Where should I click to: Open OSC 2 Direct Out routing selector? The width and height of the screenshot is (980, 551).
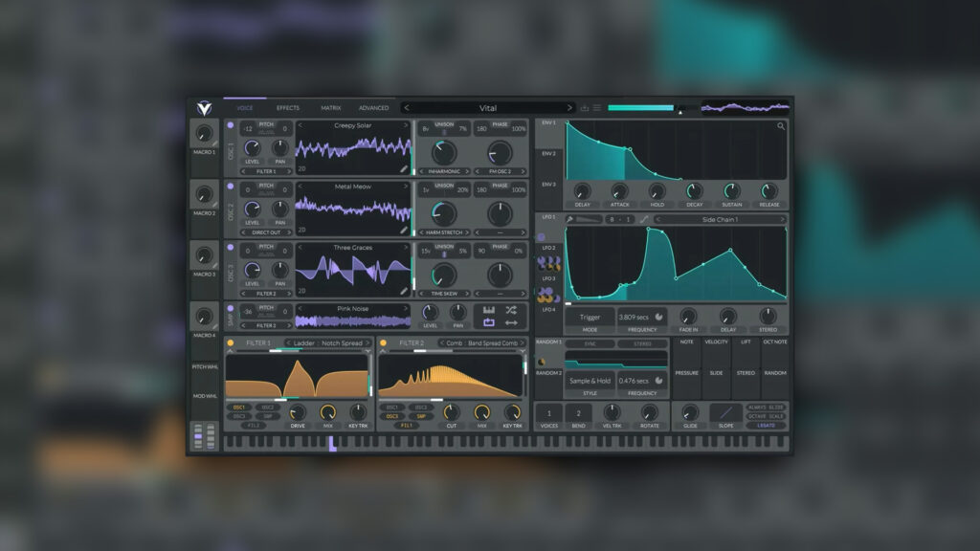266,232
